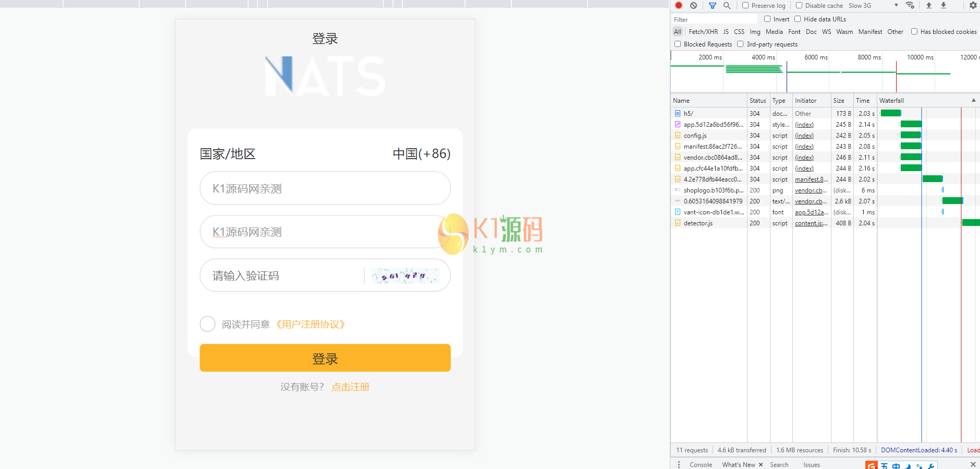
Task: Open the content.js initiator link for detector.js
Action: point(811,223)
